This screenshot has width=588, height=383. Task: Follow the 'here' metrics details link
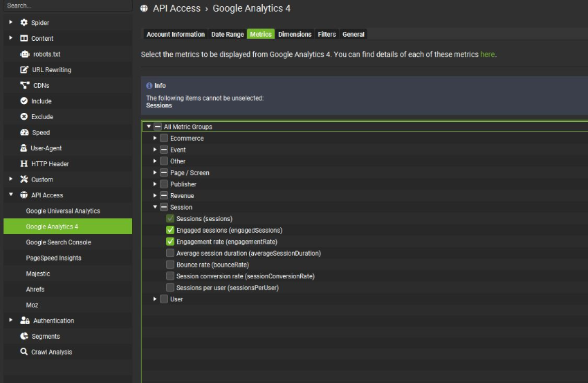[x=487, y=55]
